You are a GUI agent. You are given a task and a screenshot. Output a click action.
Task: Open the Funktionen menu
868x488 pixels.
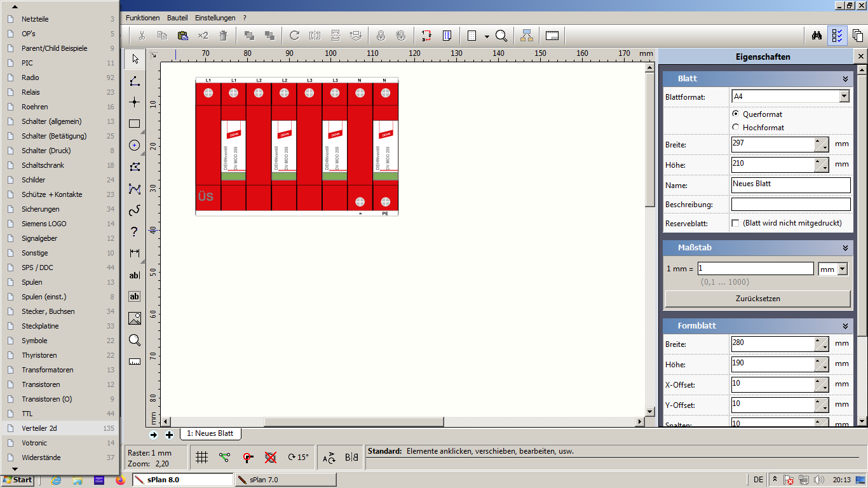tap(143, 18)
